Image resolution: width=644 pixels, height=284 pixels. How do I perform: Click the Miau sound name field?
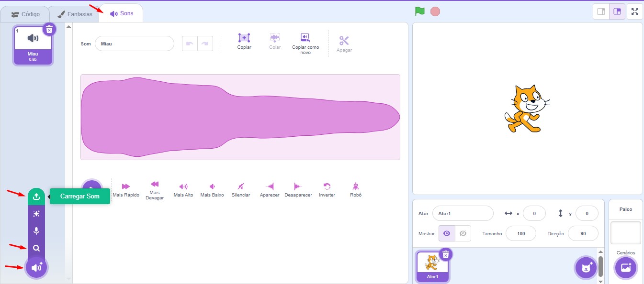134,44
